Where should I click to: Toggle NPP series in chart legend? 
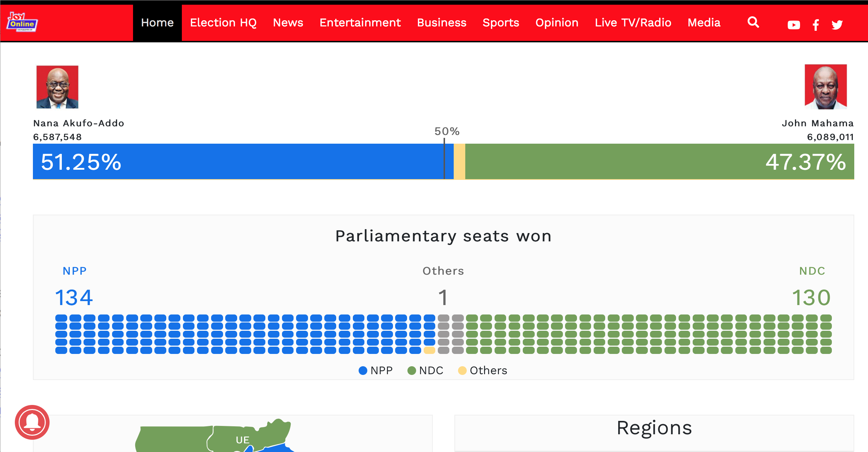point(376,371)
